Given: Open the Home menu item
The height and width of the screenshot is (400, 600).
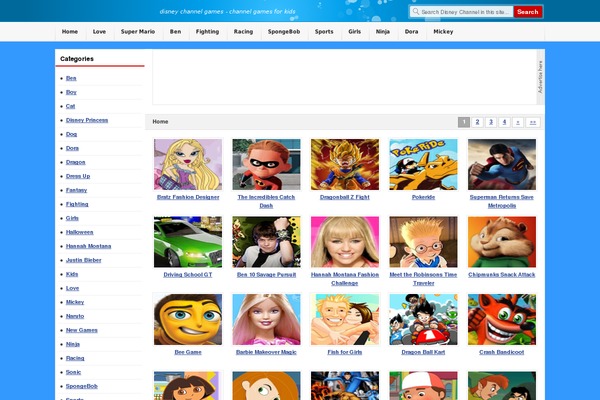Looking at the screenshot, I should [x=70, y=32].
